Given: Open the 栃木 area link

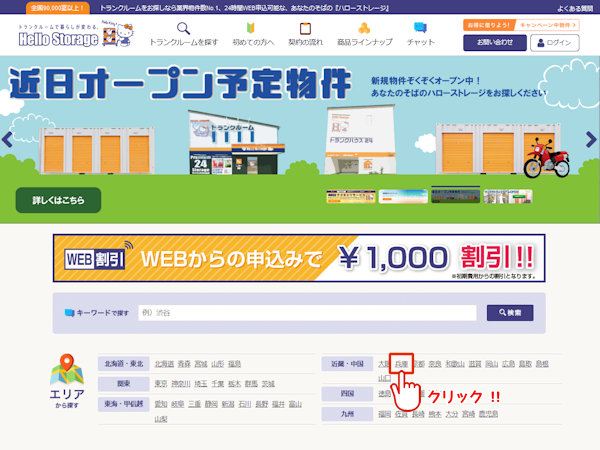Looking at the screenshot, I should tap(235, 384).
